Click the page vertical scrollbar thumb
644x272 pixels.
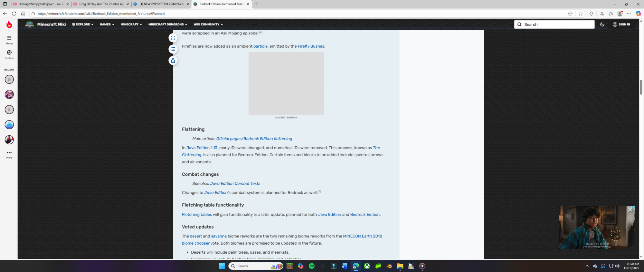pyautogui.click(x=641, y=87)
